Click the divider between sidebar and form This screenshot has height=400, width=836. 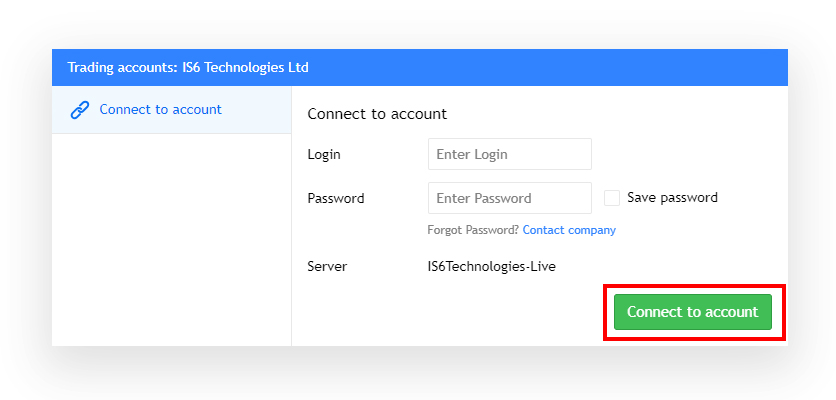click(x=292, y=216)
